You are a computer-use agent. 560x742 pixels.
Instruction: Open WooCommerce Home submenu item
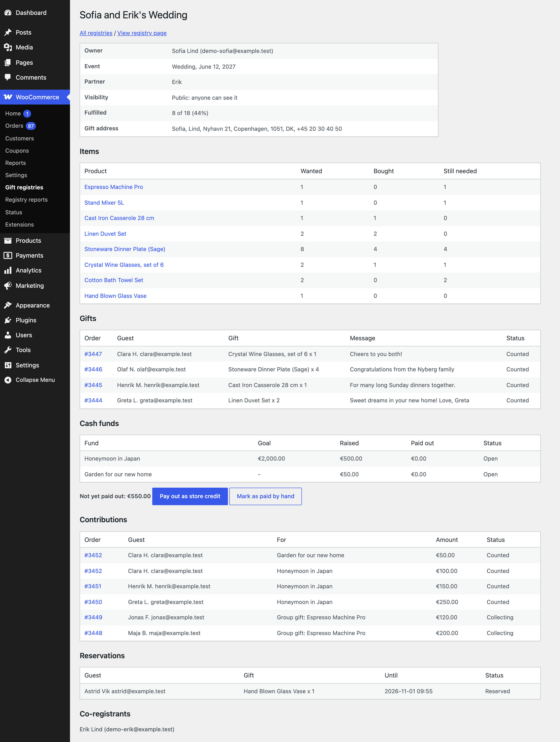coord(13,114)
